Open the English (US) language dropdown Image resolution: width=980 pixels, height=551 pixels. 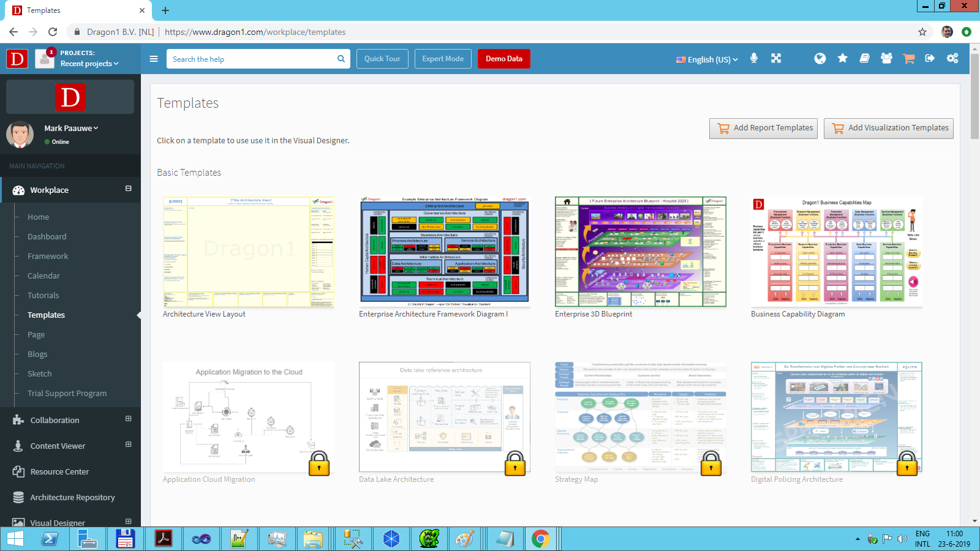click(707, 59)
